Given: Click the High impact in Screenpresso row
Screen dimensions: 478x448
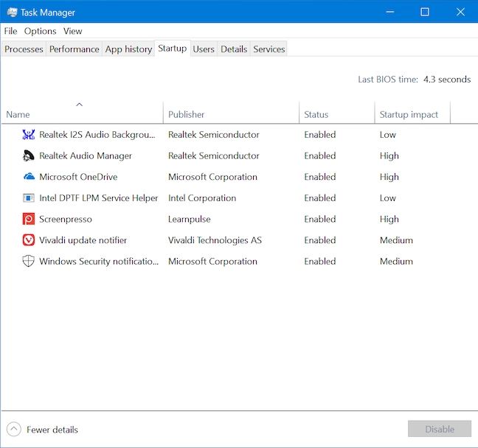Looking at the screenshot, I should pos(389,220).
